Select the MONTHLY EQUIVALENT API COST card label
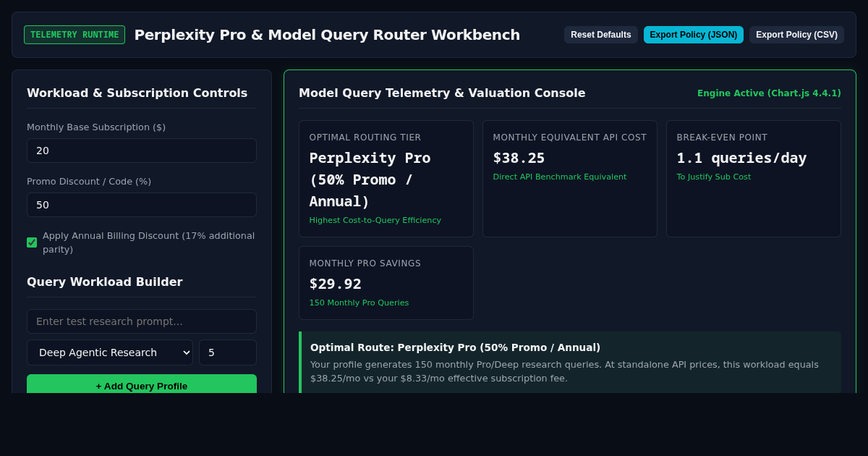868x456 pixels. [570, 138]
